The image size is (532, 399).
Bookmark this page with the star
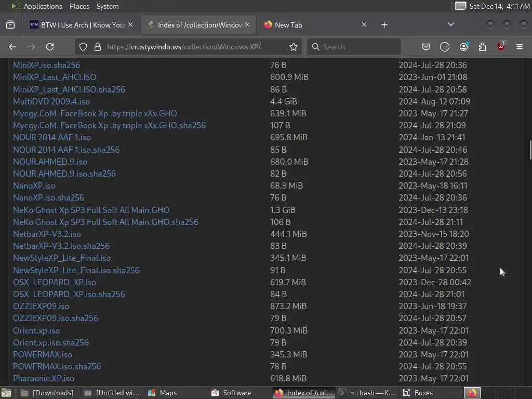(x=294, y=47)
